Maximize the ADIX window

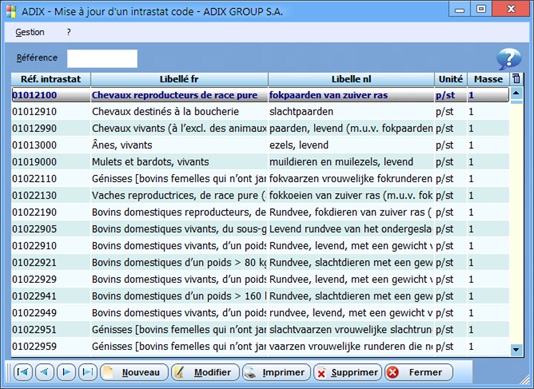tap(481, 10)
